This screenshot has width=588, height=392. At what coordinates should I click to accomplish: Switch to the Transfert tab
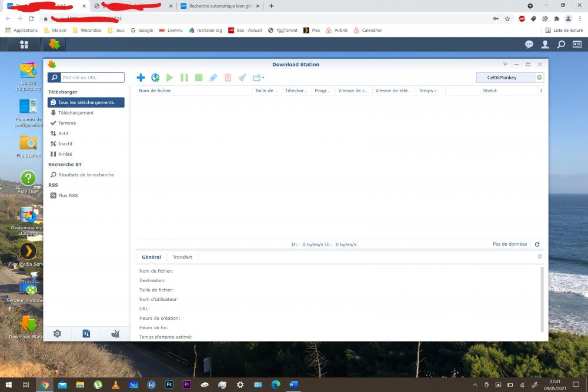click(x=182, y=257)
